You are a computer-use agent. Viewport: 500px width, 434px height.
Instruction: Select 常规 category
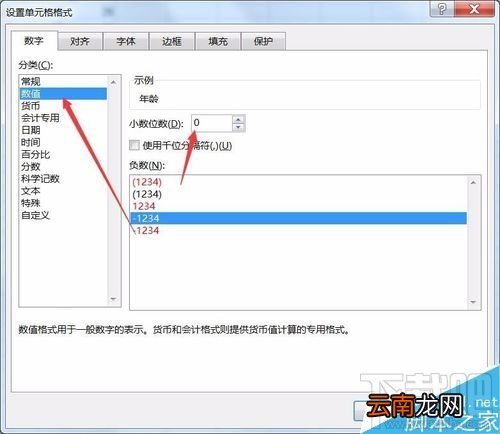coord(63,81)
